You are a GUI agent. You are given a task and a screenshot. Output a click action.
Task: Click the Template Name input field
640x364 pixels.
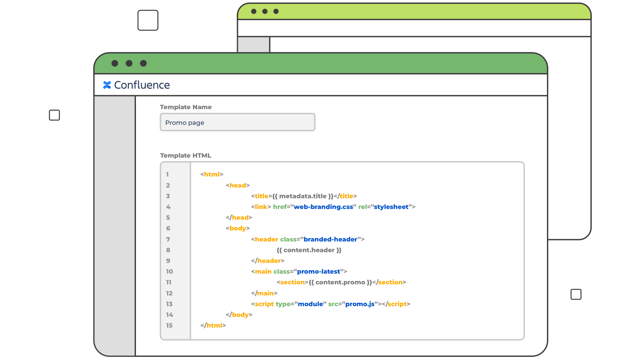237,123
